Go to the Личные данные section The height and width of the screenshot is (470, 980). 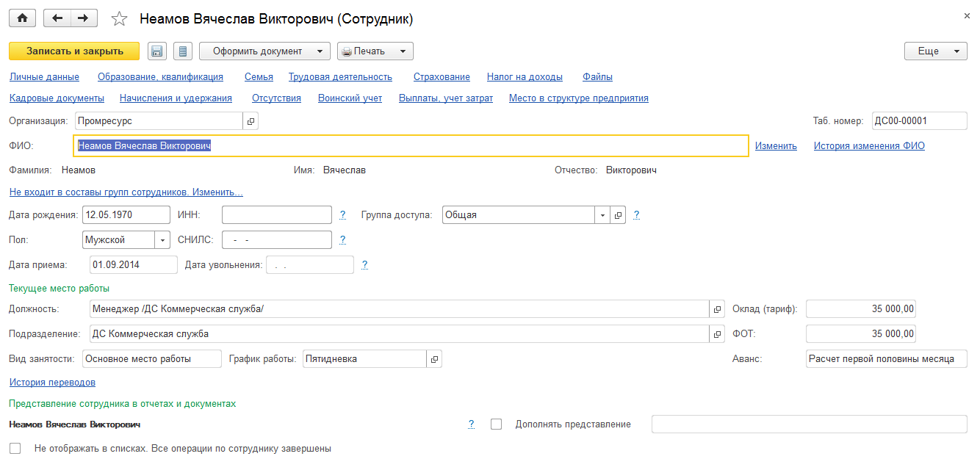pyautogui.click(x=44, y=77)
